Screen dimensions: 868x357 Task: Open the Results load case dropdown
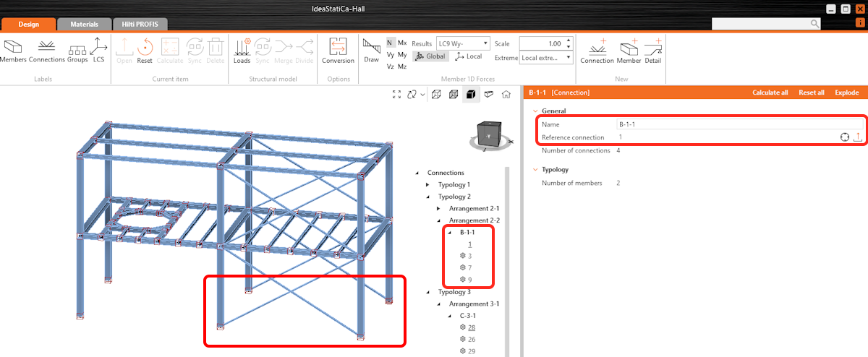click(x=463, y=43)
